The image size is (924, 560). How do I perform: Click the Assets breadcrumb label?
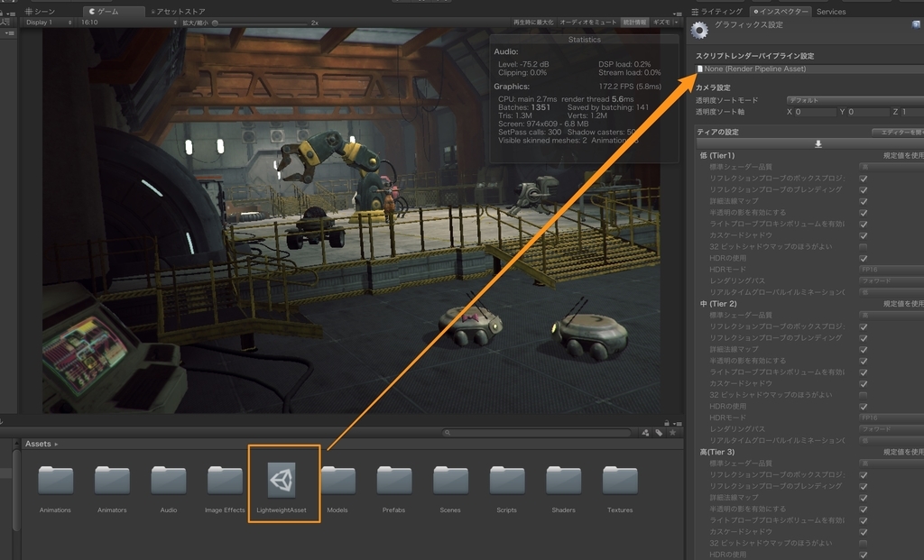pos(38,444)
